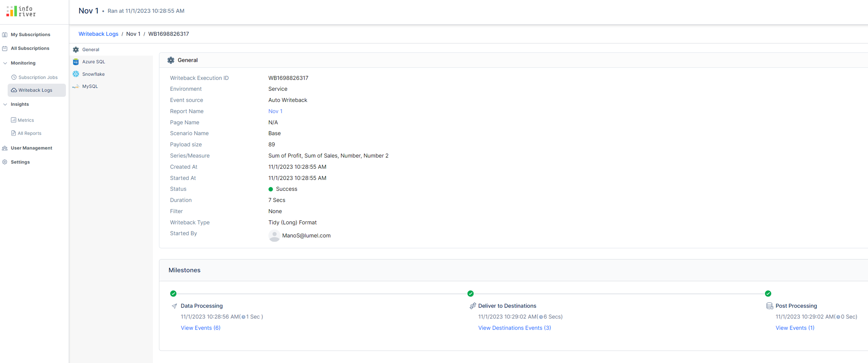Select the Snowflake destination icon
Screen dimensions: 868x363
[76, 74]
